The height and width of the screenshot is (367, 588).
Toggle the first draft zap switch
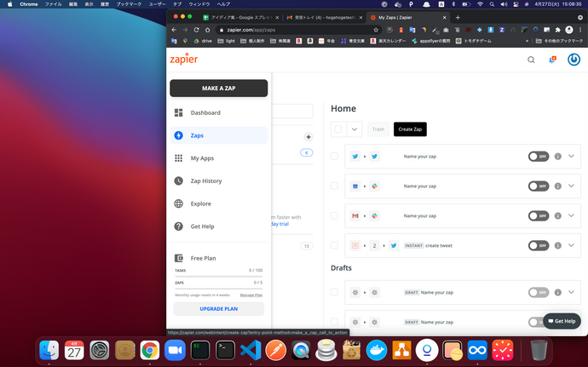539,292
